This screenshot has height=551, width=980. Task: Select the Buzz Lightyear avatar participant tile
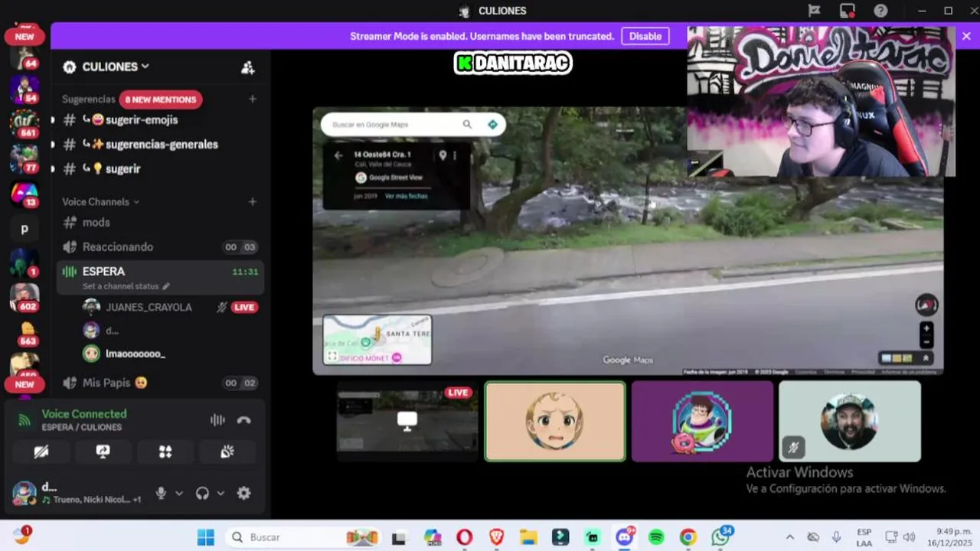pos(702,422)
